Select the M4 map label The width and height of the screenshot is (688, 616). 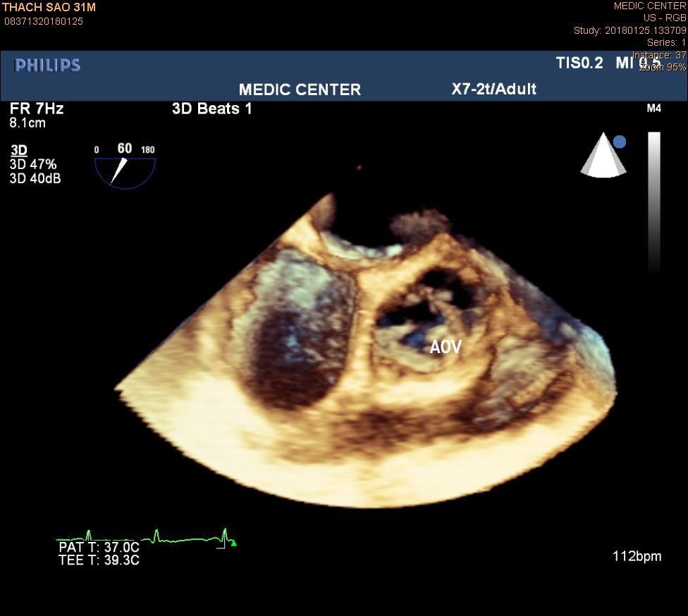[x=653, y=109]
